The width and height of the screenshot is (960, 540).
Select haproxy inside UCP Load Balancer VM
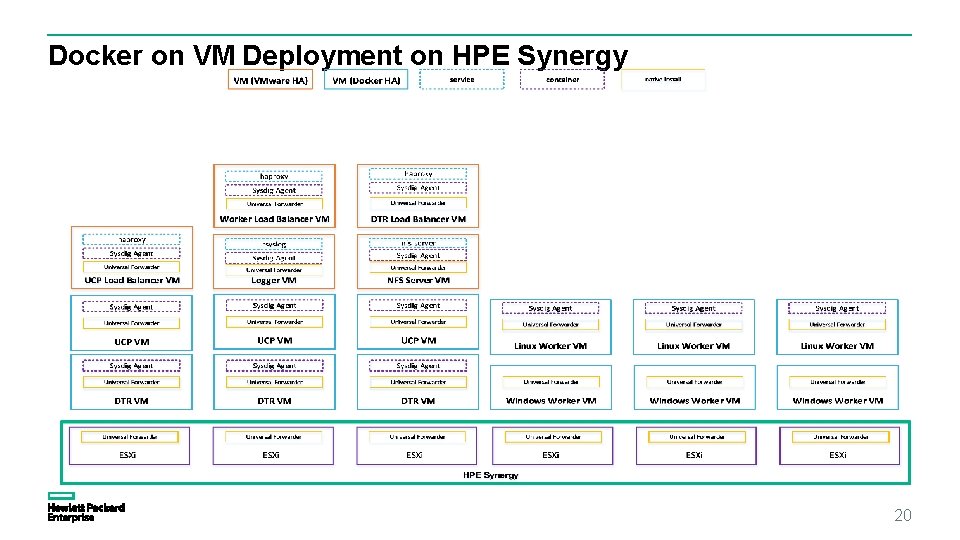point(132,239)
